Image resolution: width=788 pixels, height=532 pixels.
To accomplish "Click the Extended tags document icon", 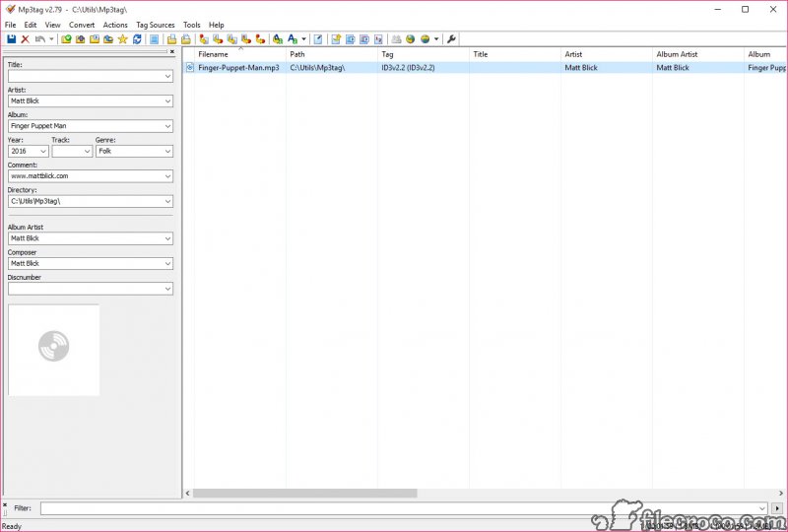I will click(317, 38).
